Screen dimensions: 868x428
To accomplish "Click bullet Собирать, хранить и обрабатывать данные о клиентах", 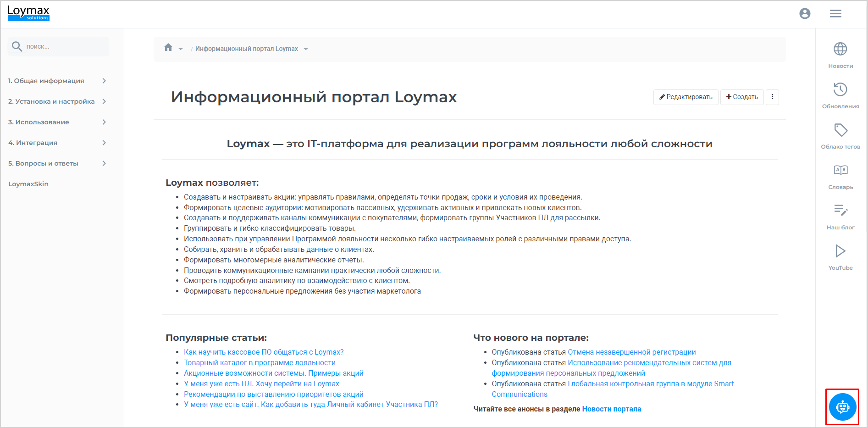I will 279,250.
